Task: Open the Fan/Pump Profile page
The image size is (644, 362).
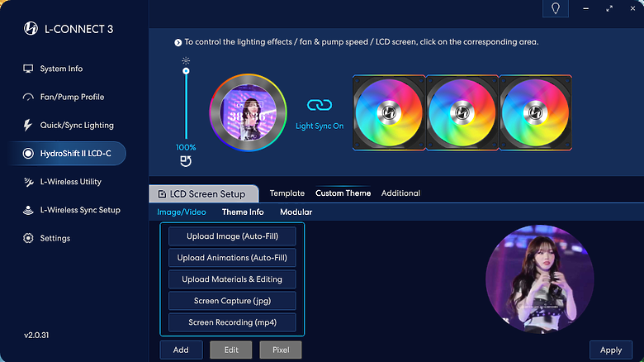Action: (x=64, y=97)
